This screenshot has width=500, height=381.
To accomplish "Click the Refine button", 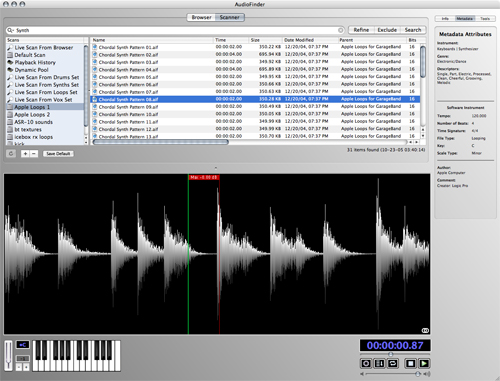I will point(361,30).
